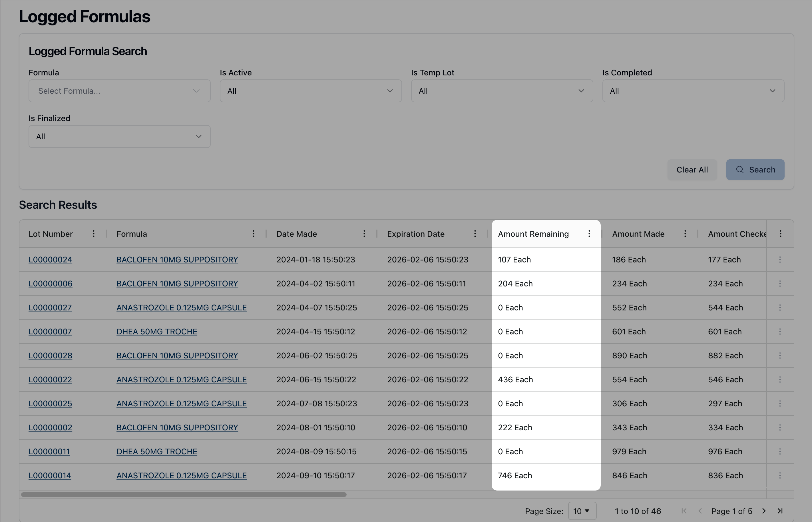The height and width of the screenshot is (522, 812).
Task: Open the Is Active filter dropdown
Action: pyautogui.click(x=310, y=91)
